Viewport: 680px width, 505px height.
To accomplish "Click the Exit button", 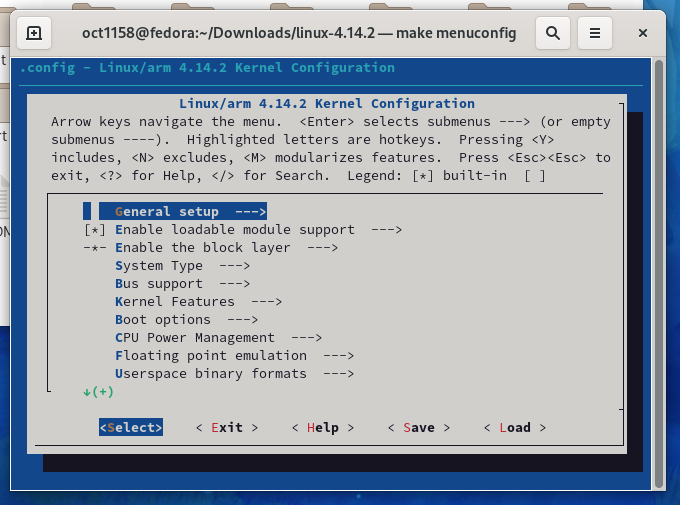I will point(227,428).
